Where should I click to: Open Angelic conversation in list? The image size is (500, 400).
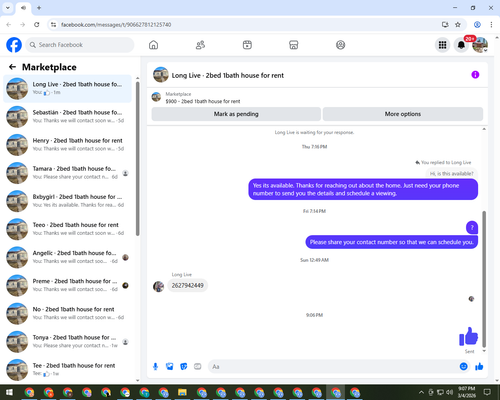click(x=67, y=257)
